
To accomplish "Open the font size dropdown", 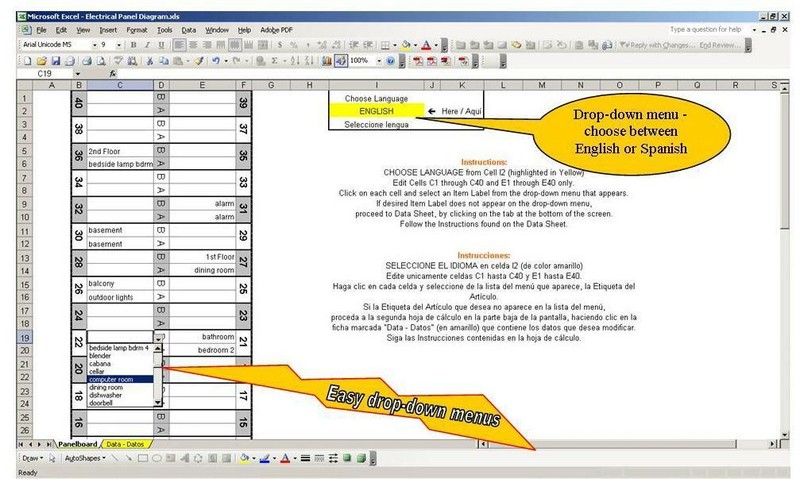I will pos(119,45).
